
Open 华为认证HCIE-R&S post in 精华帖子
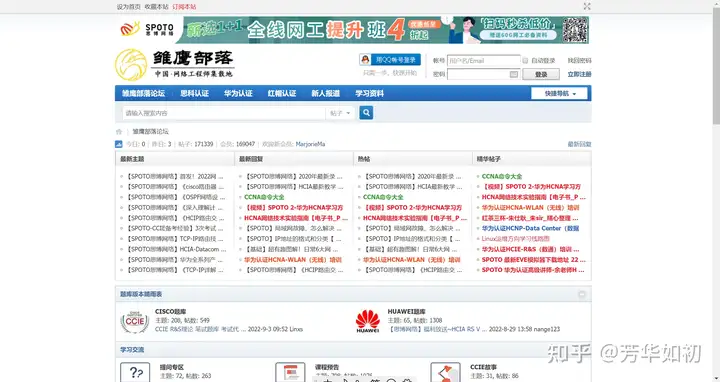point(530,249)
